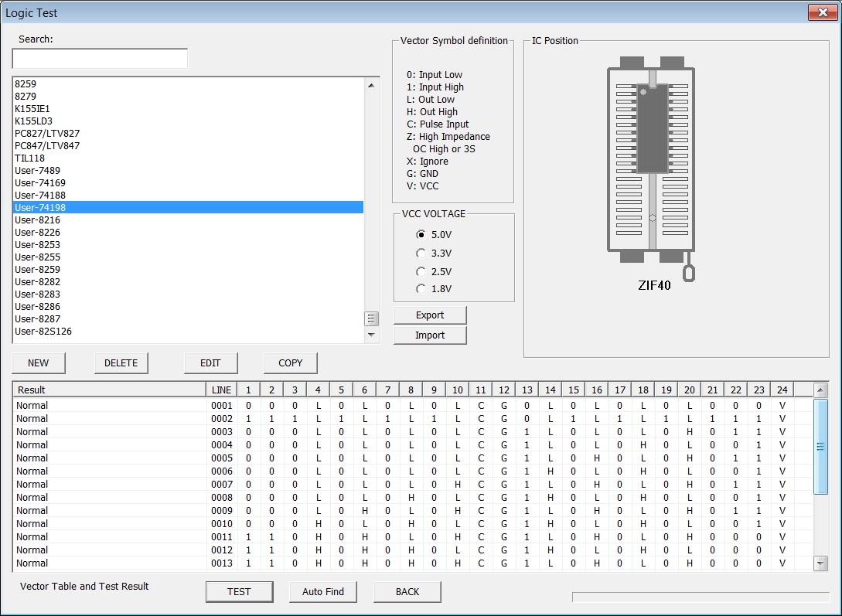This screenshot has height=616, width=842.
Task: Click the down arrow of the vector table scrollbar
Action: (x=820, y=563)
